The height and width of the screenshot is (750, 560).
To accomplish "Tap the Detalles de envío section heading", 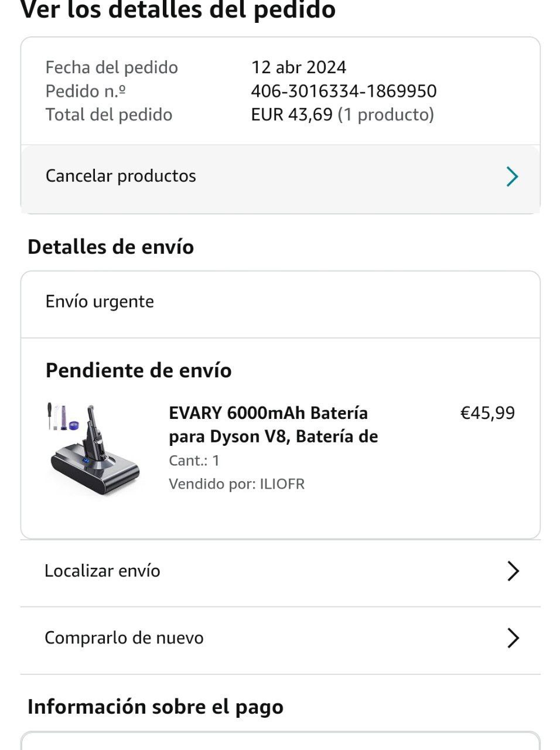I will [111, 247].
